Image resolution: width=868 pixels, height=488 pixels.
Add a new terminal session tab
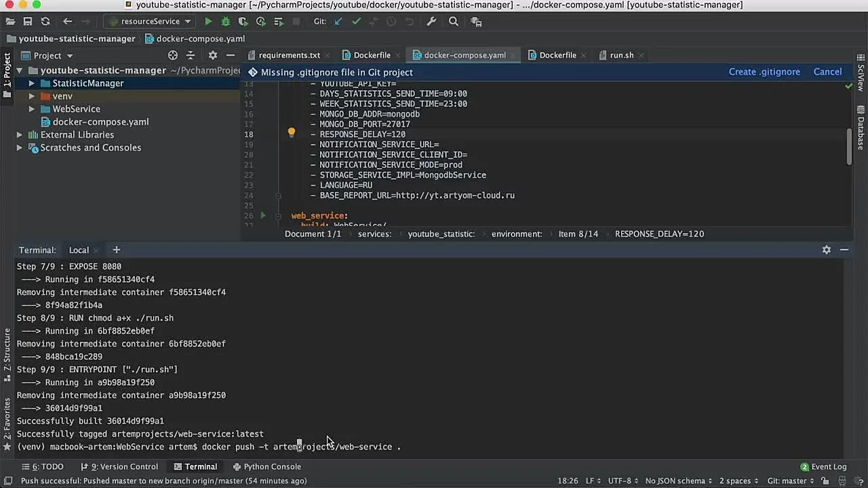pos(116,250)
